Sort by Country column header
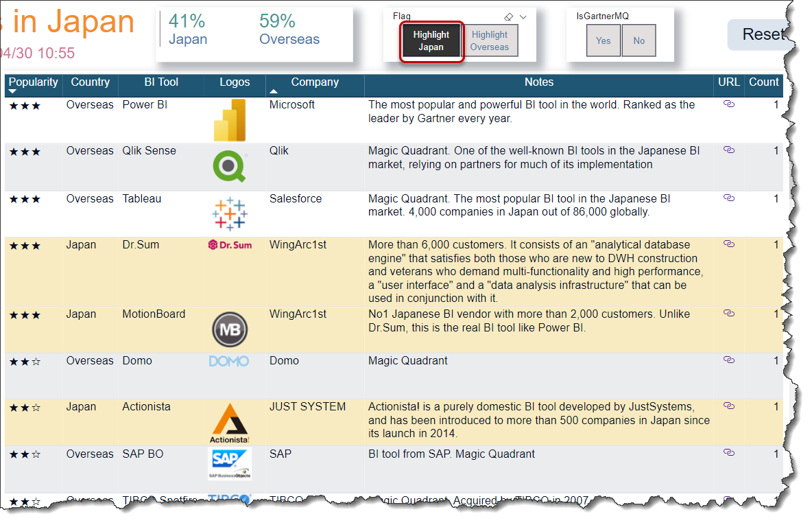812x525 pixels. [90, 85]
